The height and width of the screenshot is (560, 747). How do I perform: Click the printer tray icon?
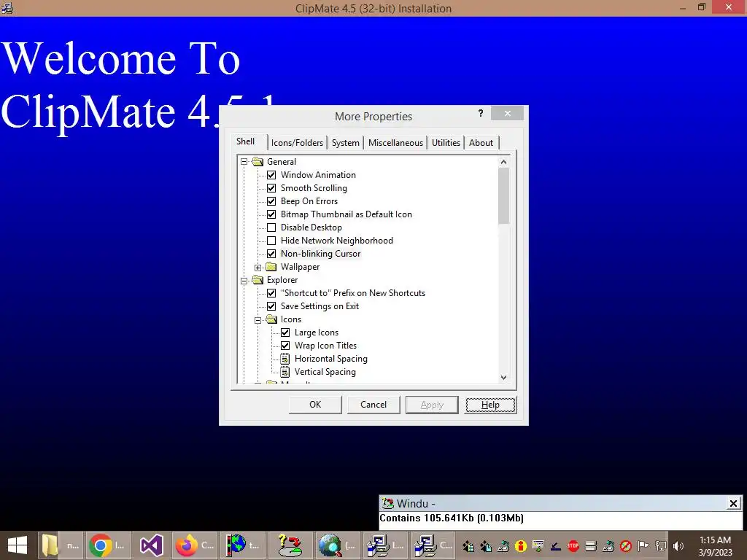coord(591,545)
